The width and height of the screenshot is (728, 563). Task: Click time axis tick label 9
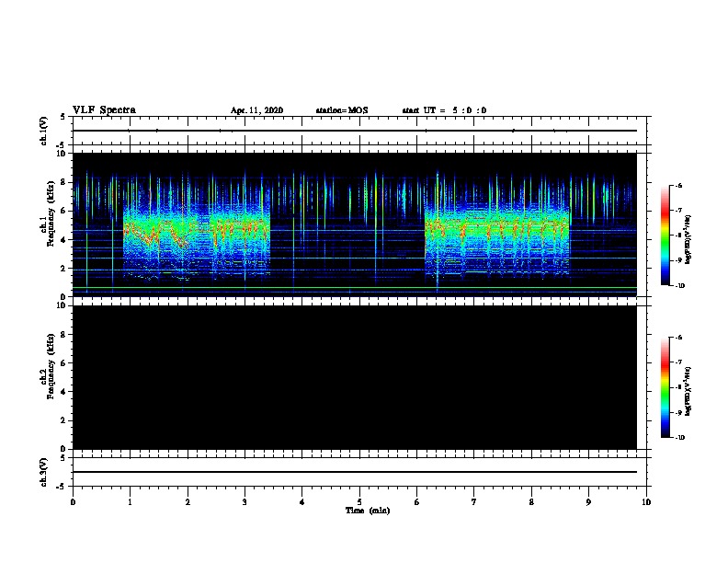(588, 502)
